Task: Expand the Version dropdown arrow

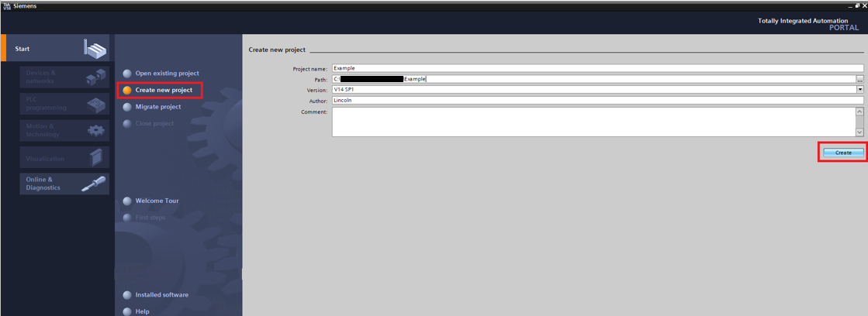Action: pyautogui.click(x=859, y=90)
